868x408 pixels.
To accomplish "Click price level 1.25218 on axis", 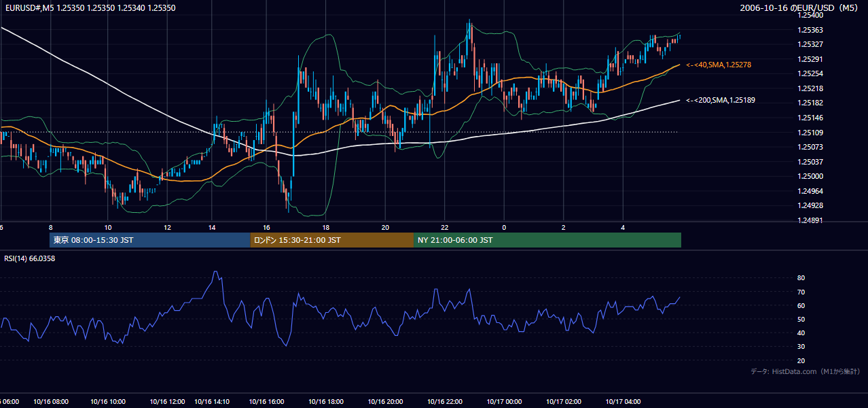I will (x=810, y=88).
